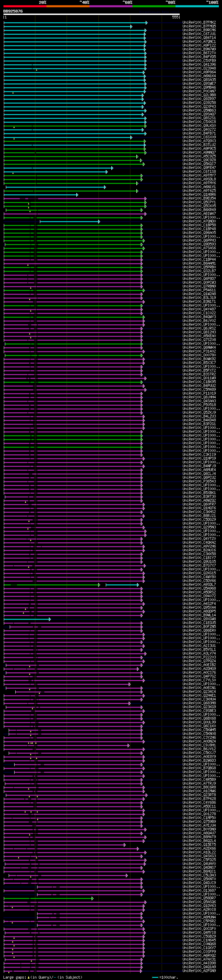Select hit UniRef100_B5X3C7

(199, 363)
